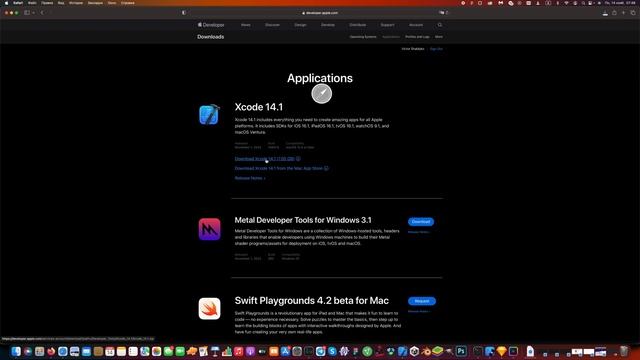The width and height of the screenshot is (640, 360).
Task: Open release notes under the Metal Download button
Action: 419,232
